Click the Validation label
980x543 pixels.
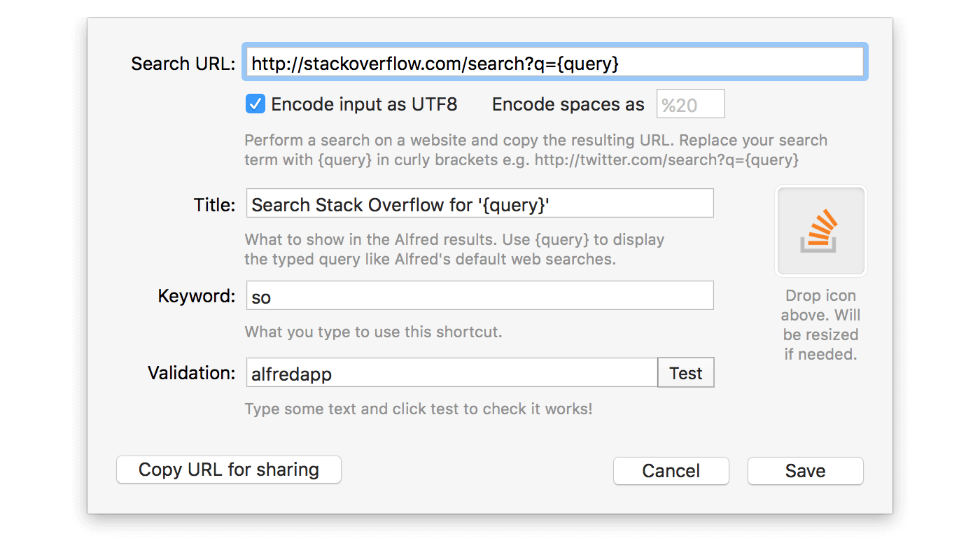click(x=191, y=373)
